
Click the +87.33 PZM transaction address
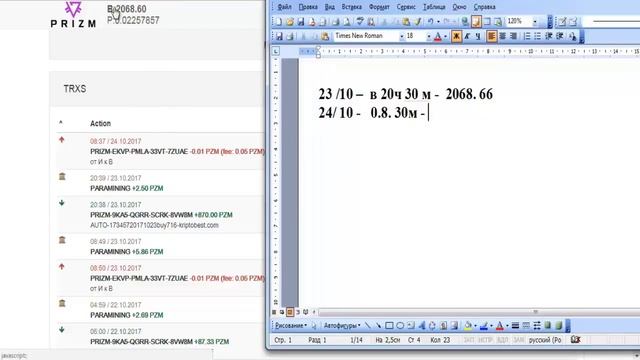(141, 342)
